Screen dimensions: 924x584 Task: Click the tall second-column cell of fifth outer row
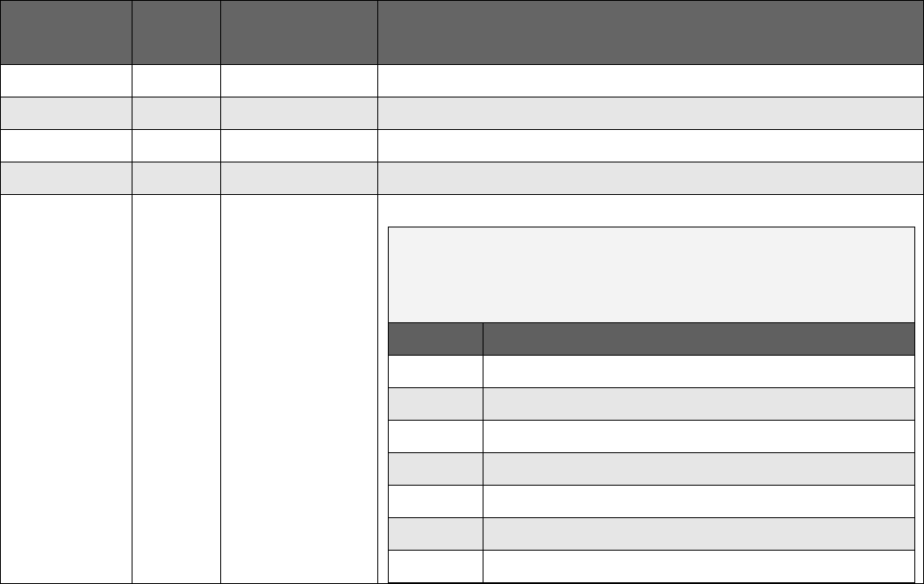(175, 388)
